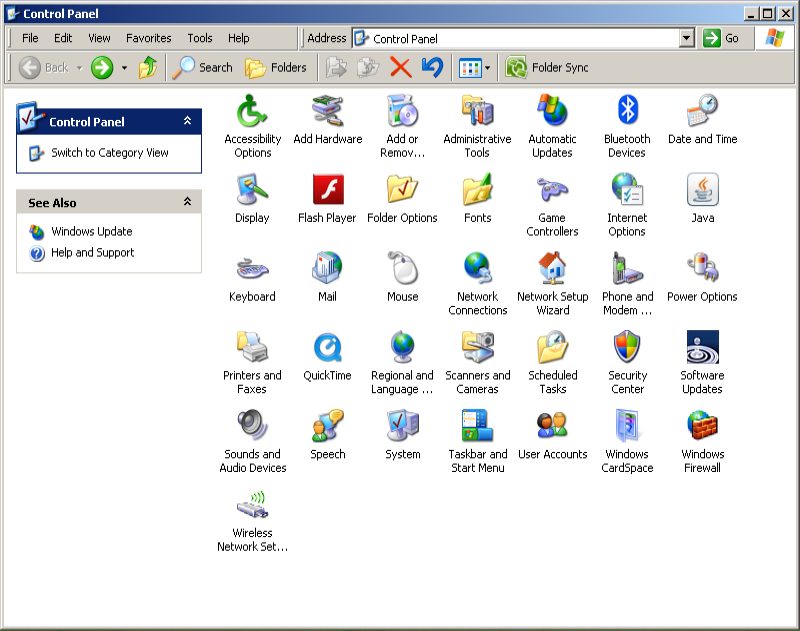Open the Edit menu
This screenshot has width=800, height=631.
click(x=63, y=38)
